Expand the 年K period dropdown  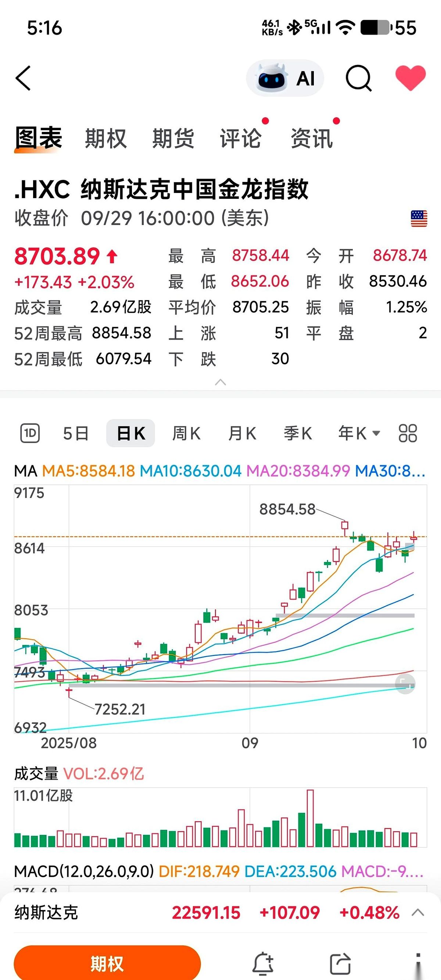coord(359,433)
